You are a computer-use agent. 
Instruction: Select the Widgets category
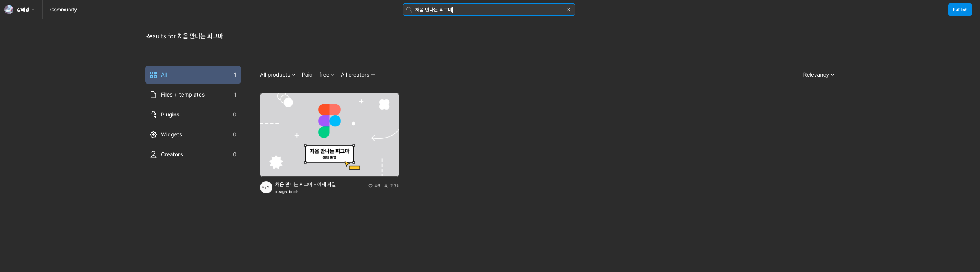[193, 134]
